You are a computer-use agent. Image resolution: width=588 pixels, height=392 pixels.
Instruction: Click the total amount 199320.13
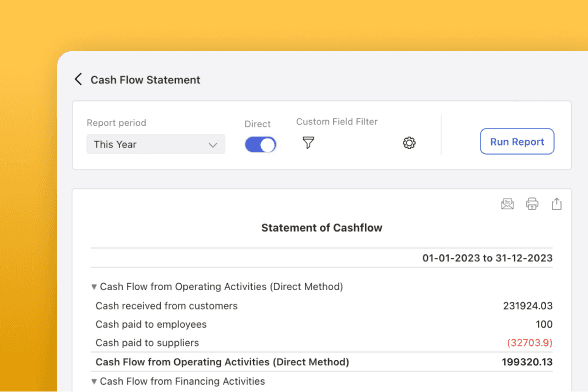[527, 362]
